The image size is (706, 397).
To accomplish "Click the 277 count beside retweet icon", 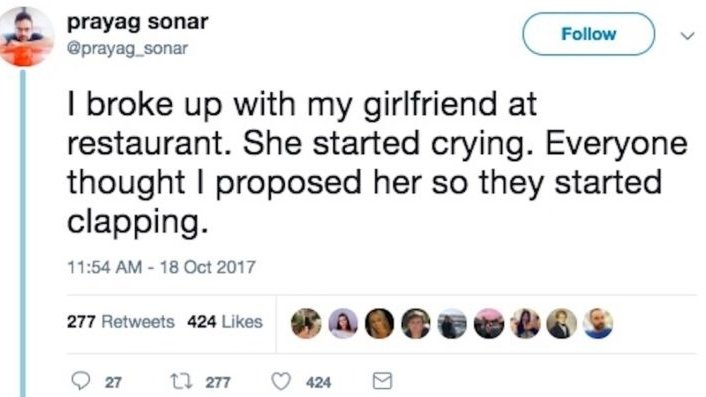I will [x=218, y=383].
